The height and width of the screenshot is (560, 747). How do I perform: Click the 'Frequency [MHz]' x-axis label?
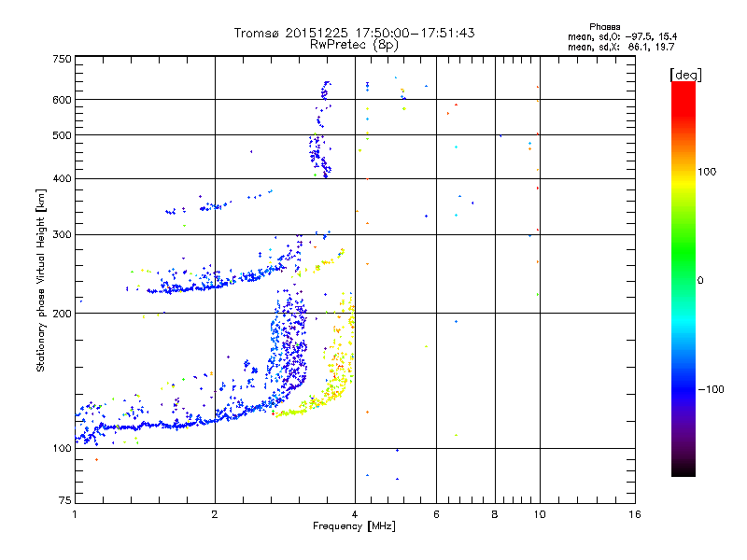click(354, 527)
